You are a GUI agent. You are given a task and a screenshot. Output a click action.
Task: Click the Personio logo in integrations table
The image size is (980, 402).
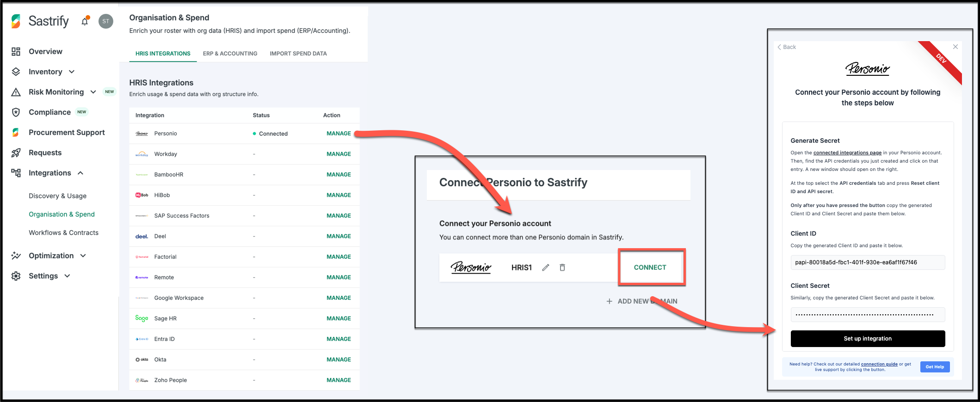[142, 134]
